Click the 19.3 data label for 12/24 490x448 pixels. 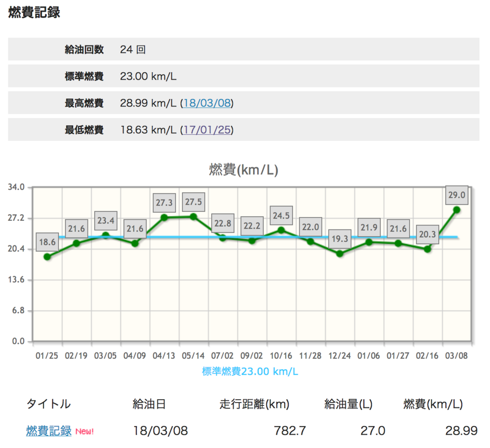pyautogui.click(x=340, y=239)
